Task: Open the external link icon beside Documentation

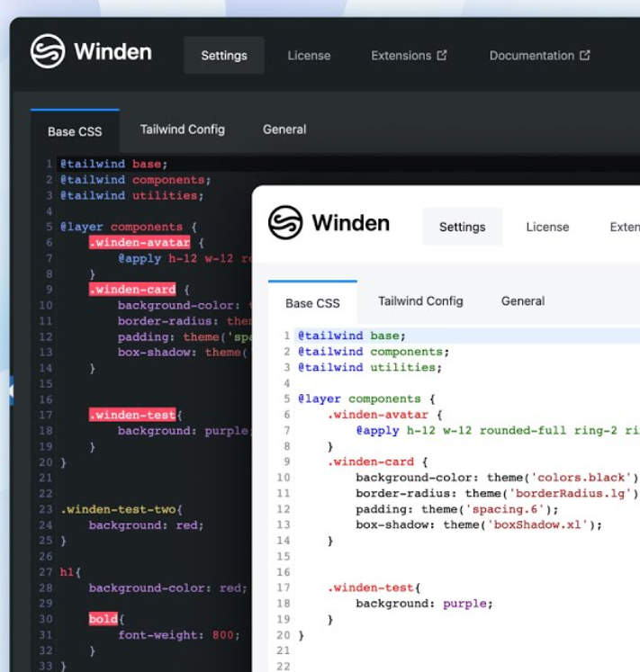Action: pos(585,55)
